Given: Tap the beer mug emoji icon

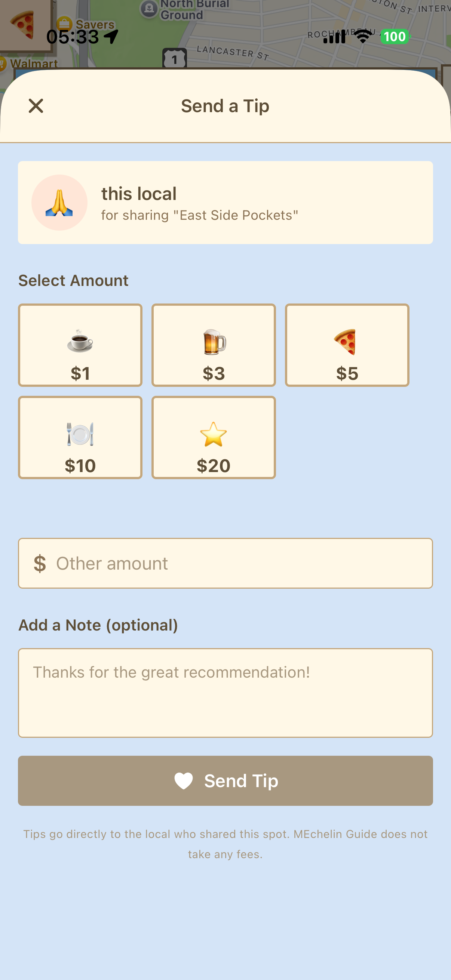Looking at the screenshot, I should tap(214, 342).
